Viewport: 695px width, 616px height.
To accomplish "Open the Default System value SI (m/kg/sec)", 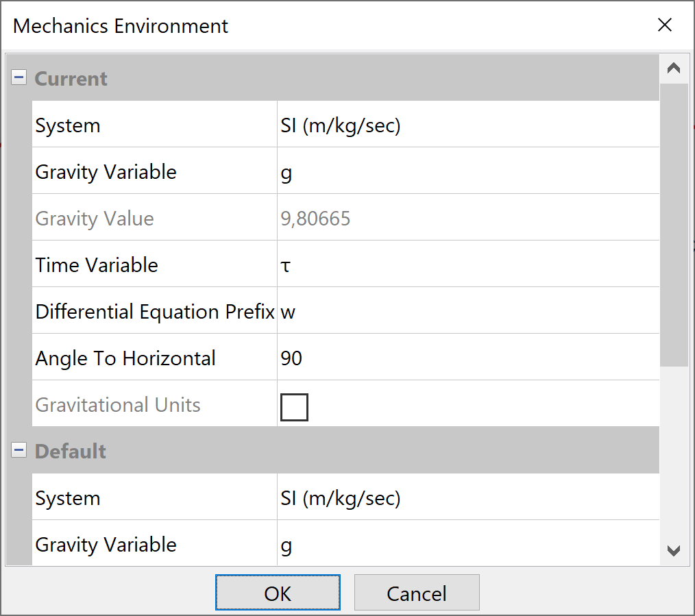I will coord(467,498).
